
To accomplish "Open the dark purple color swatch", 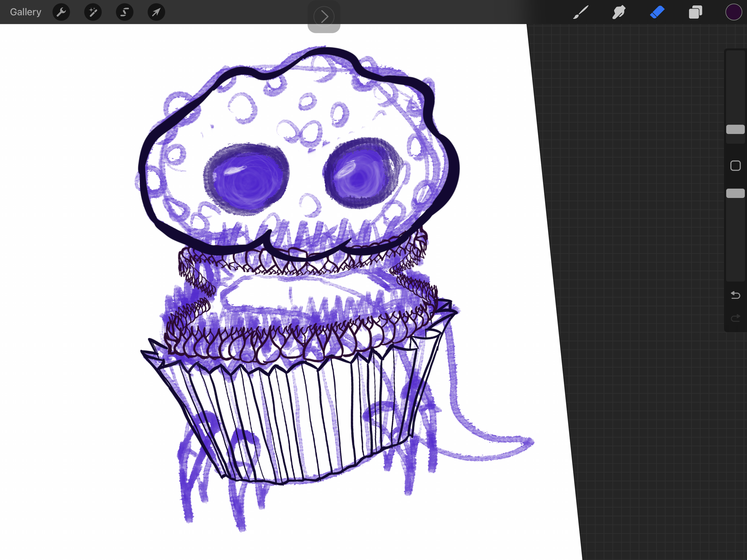I will pyautogui.click(x=733, y=13).
